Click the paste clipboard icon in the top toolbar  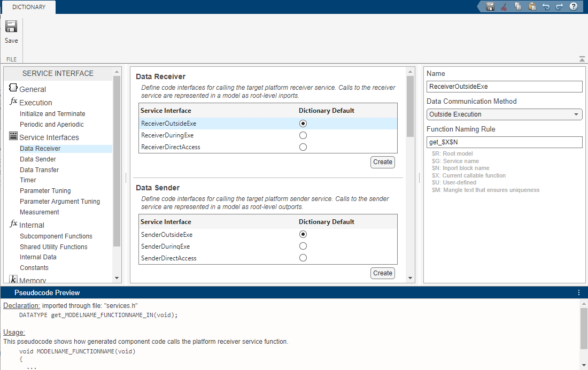coord(532,6)
